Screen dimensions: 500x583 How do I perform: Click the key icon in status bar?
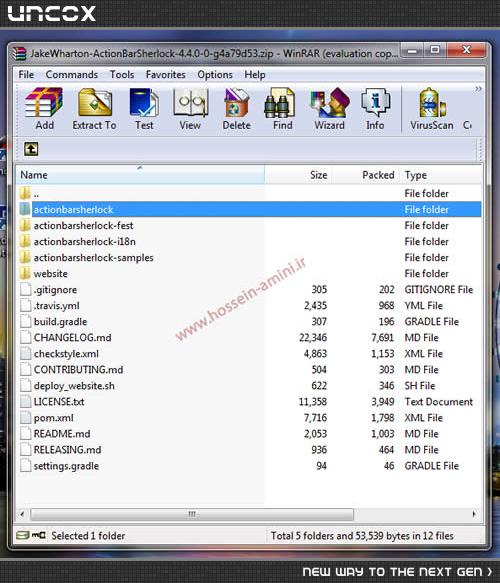tap(39, 535)
